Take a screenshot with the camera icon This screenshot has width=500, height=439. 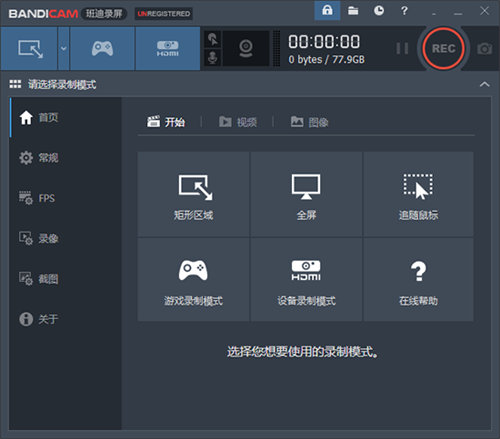(x=484, y=49)
